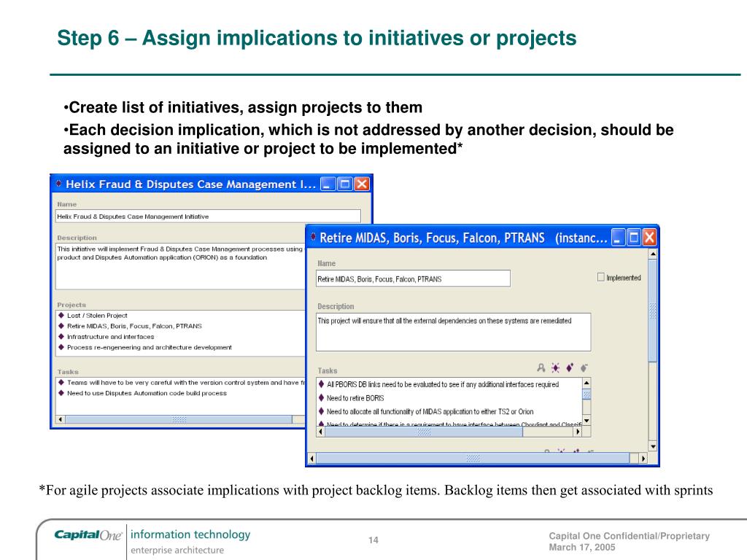This screenshot has width=747, height=560.
Task: Minimize the Retire MIDAS window
Action: (x=618, y=237)
